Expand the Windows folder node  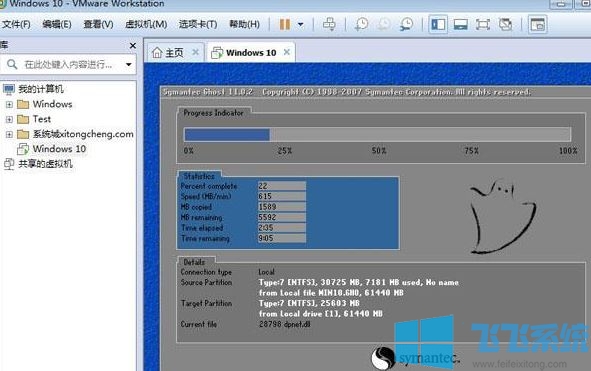point(9,104)
